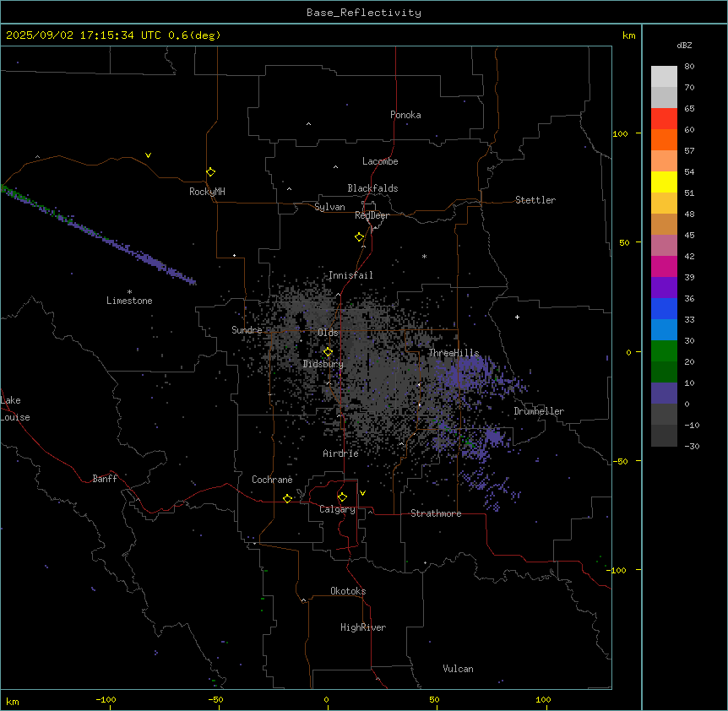The height and width of the screenshot is (711, 728).
Task: Click the red 60-65 dBZ legend swatch
Action: 664,119
